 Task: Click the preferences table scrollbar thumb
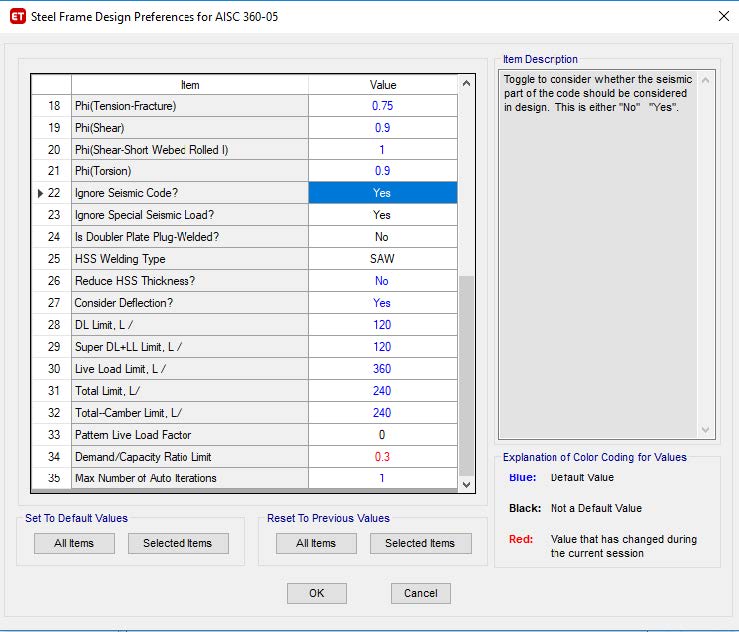(466, 376)
